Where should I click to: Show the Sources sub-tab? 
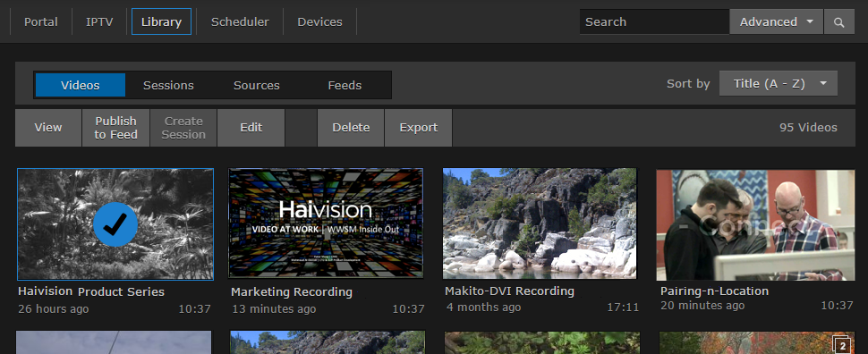tap(256, 85)
